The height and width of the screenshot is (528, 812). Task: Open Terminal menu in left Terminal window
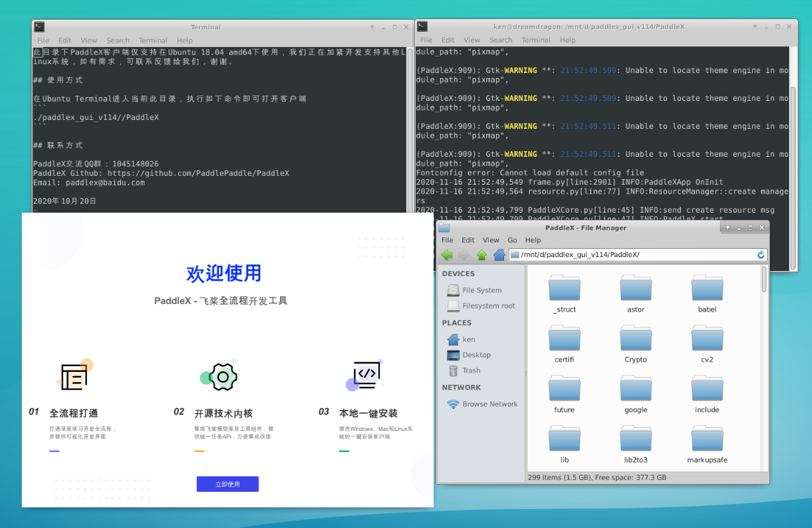click(153, 41)
